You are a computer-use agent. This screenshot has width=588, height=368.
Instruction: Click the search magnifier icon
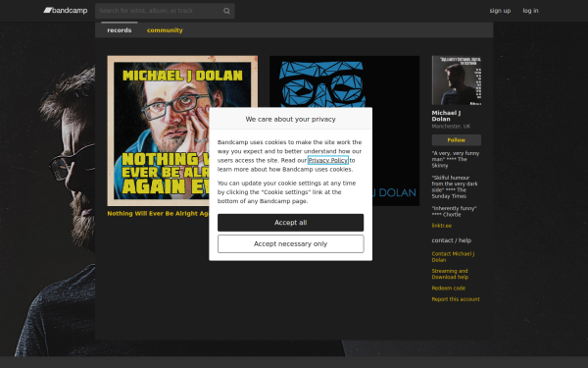[x=226, y=11]
